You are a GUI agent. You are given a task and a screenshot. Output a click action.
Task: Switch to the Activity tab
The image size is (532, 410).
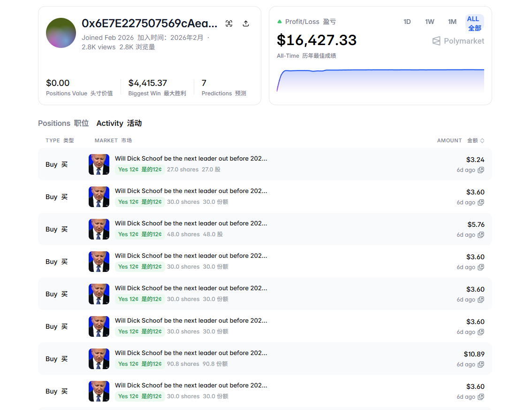pyautogui.click(x=119, y=123)
